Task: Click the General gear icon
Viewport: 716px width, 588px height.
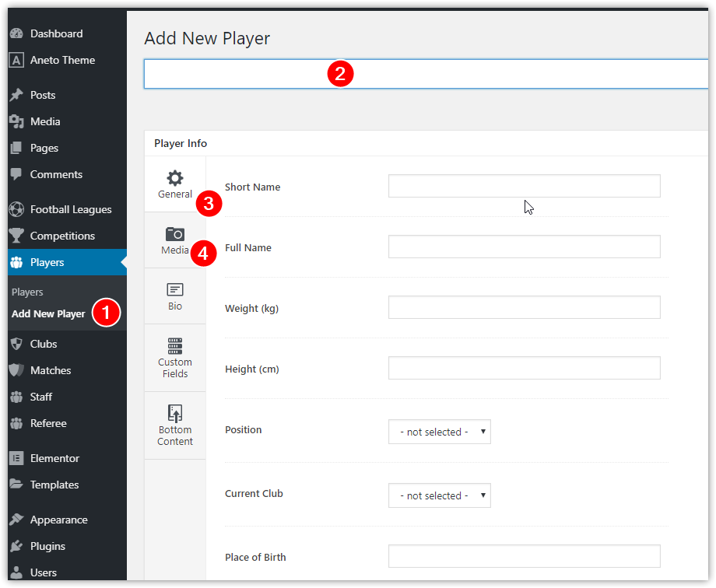Action: pos(175,178)
